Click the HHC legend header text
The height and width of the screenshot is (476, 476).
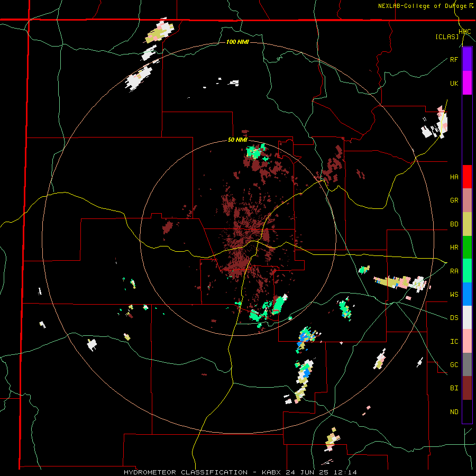(465, 32)
